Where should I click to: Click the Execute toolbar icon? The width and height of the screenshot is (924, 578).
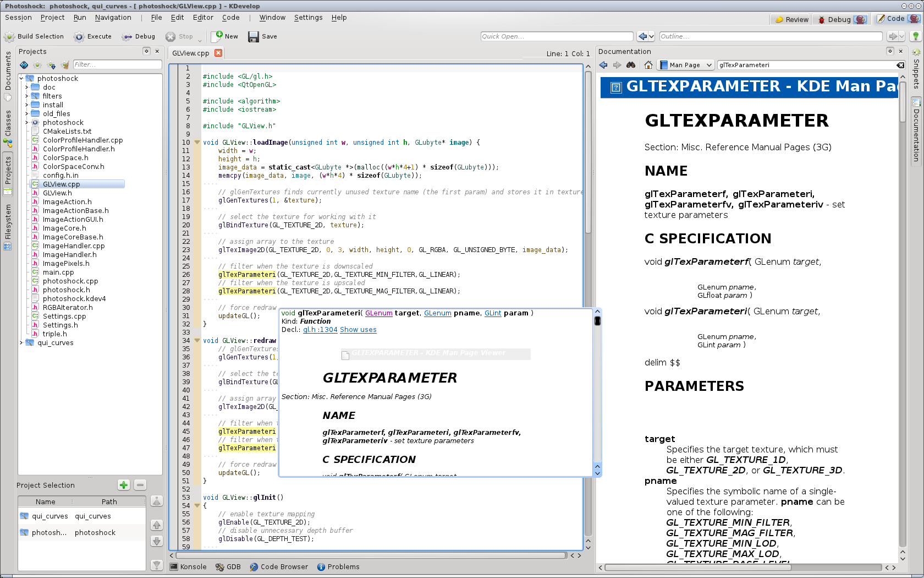pos(80,37)
